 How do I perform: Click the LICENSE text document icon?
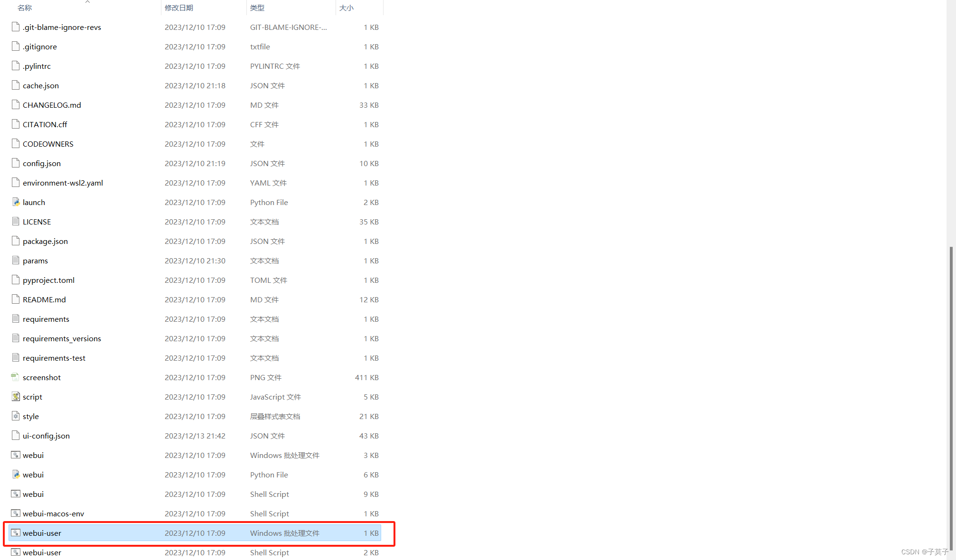[16, 222]
